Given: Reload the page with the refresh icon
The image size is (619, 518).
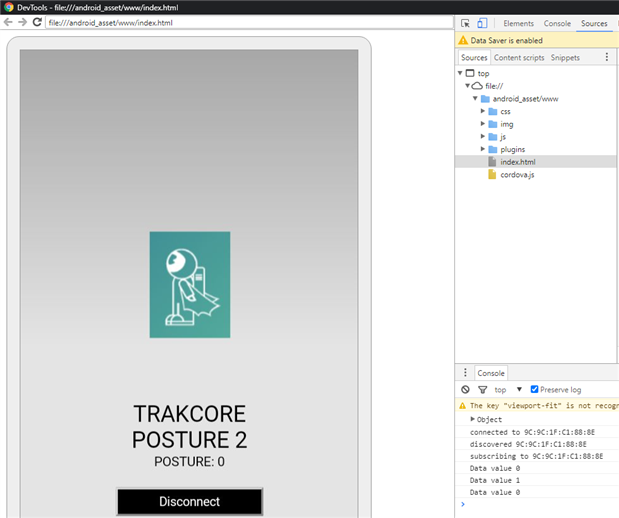Looking at the screenshot, I should [x=37, y=22].
